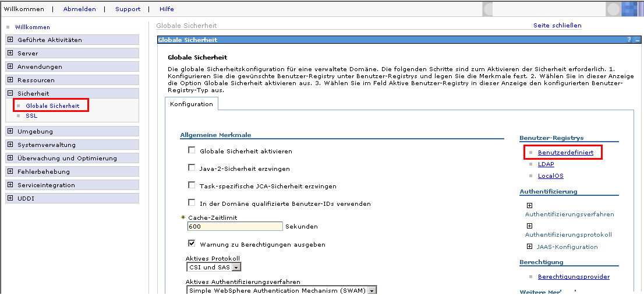Screen dimensions: 644x295
Task: Open the LDAP registry link
Action: (x=546, y=164)
